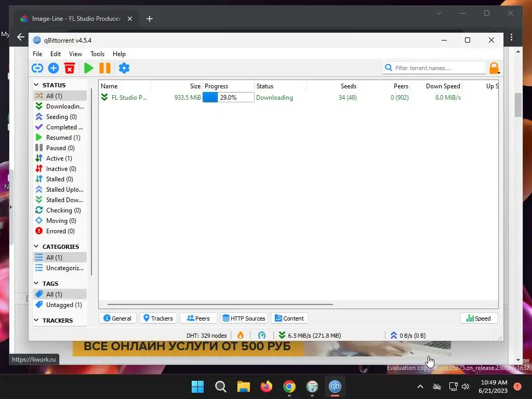Open the Content tab
This screenshot has width=532, height=399.
[x=289, y=318]
